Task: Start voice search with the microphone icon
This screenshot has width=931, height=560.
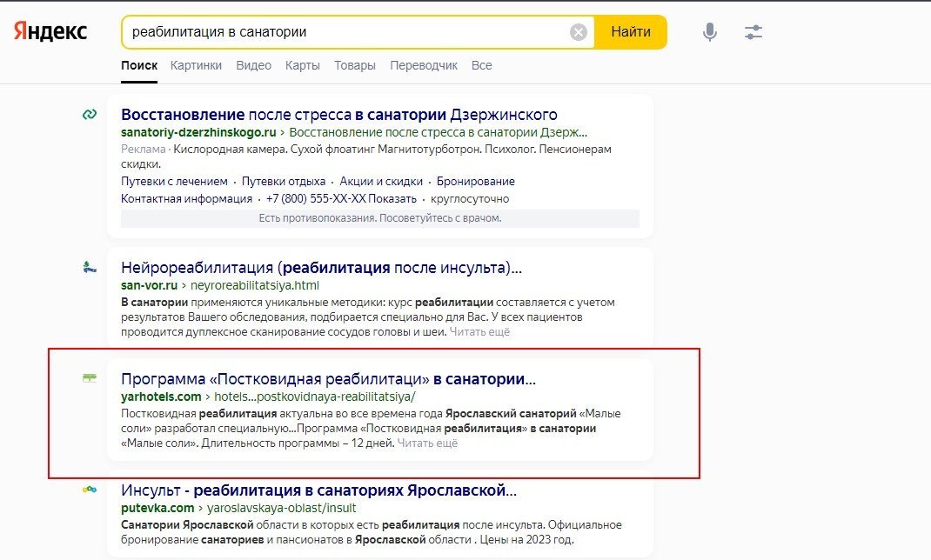Action: pos(709,32)
